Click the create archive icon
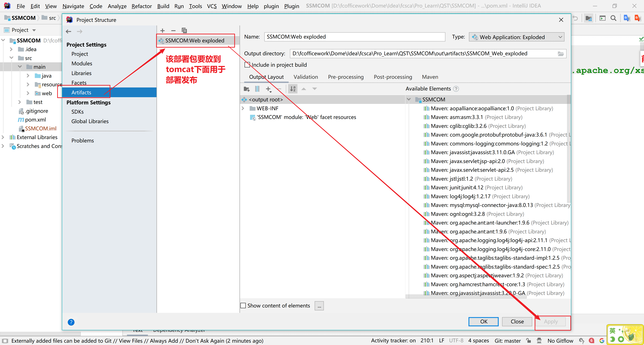Viewport: 644px width, 345px height. 257,89
